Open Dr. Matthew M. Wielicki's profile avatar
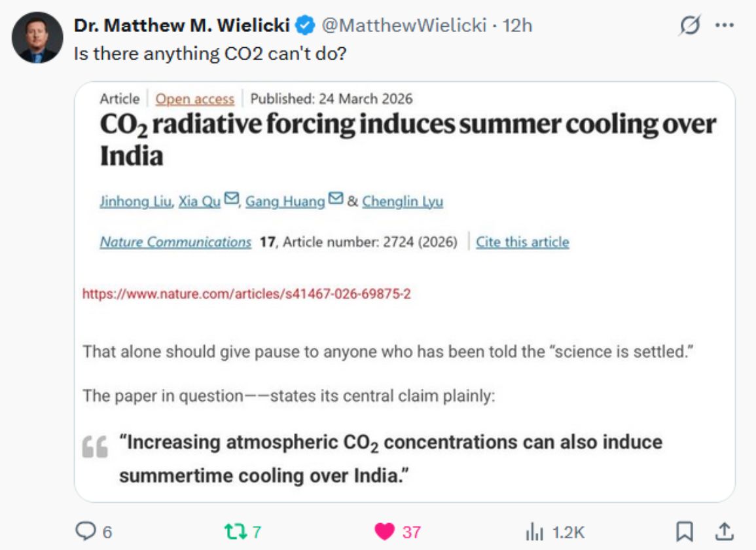 (x=37, y=37)
